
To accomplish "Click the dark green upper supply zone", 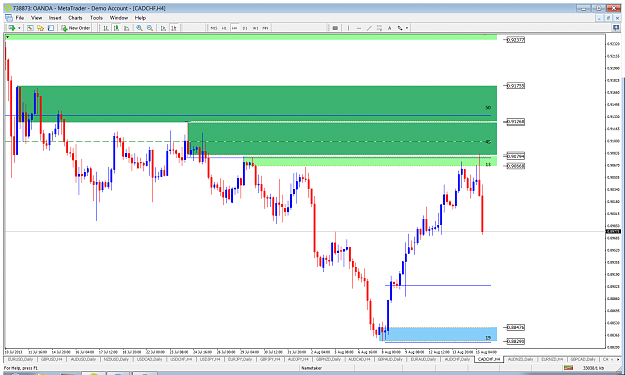I will click(257, 104).
